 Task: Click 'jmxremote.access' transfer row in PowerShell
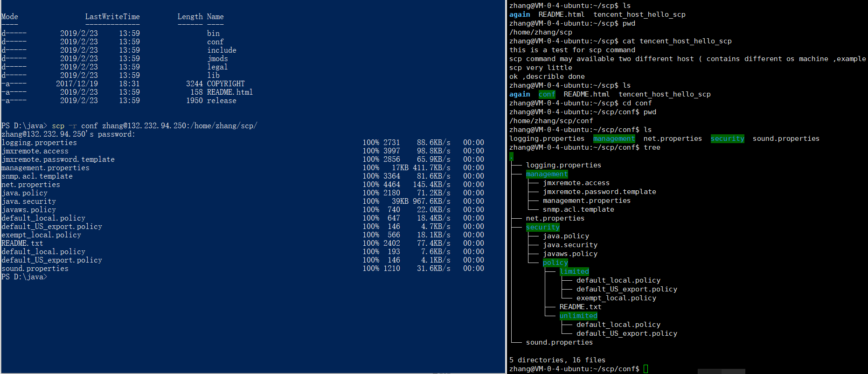[243, 151]
